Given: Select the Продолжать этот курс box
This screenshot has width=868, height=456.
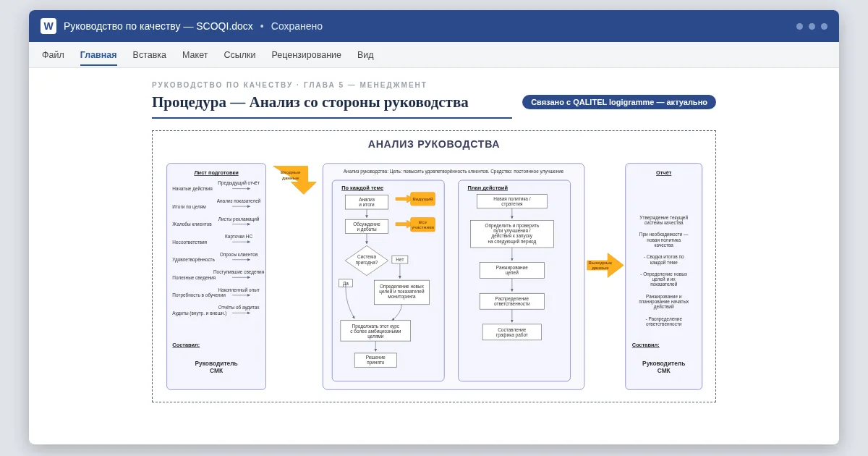Looking at the screenshot, I should pyautogui.click(x=375, y=331).
